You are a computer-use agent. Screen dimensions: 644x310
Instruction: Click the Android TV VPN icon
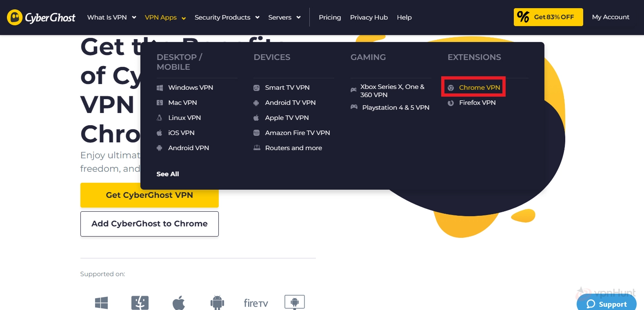pyautogui.click(x=256, y=103)
